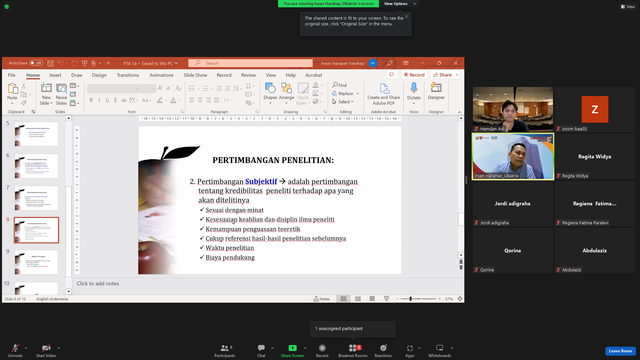Open the Zoom View Options dropdown
640x360 pixels.
[x=400, y=4]
